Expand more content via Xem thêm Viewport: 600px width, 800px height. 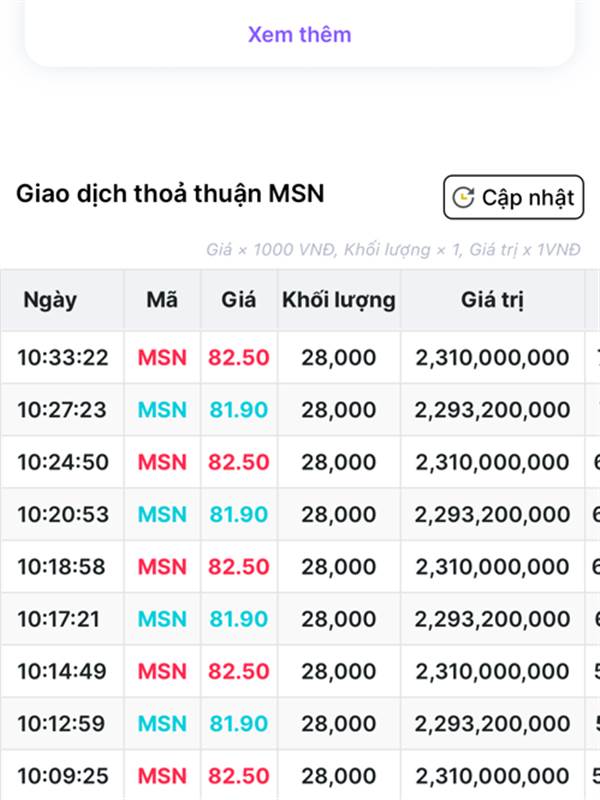300,34
